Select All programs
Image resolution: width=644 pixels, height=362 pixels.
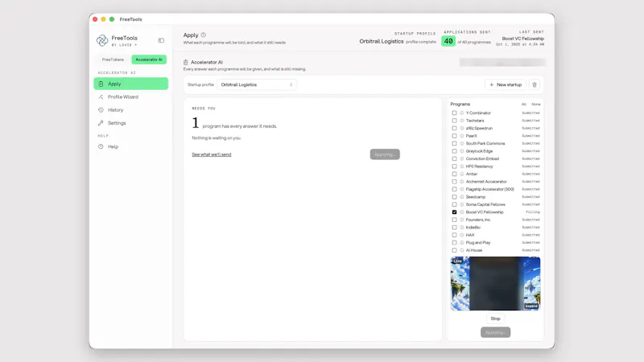(524, 105)
